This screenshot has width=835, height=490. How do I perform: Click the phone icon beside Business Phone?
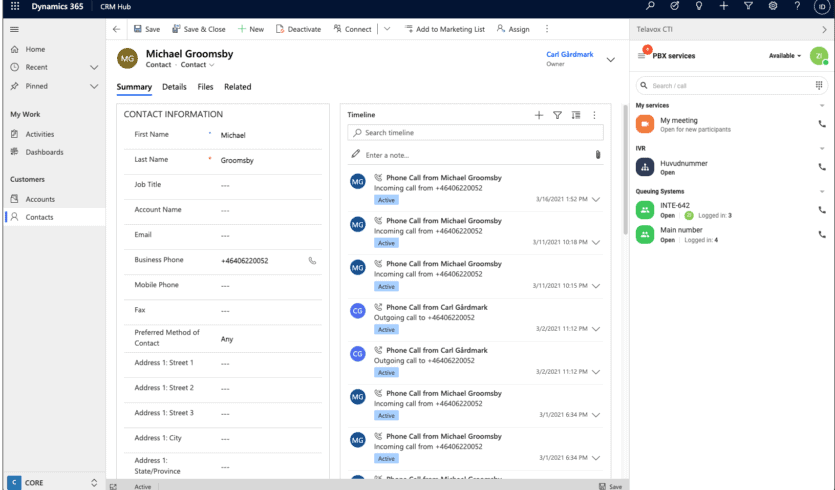point(312,260)
